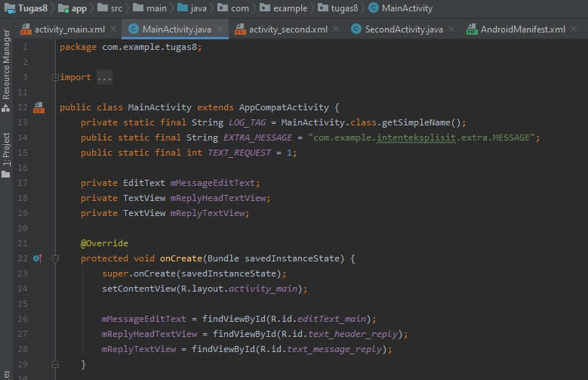The width and height of the screenshot is (588, 380).
Task: Click the class name MainActivity in line 12
Action: click(x=160, y=107)
